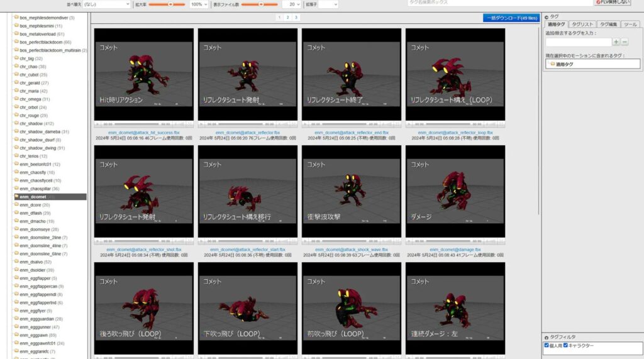Click the enm_eggpawn folder icon
The image size is (644, 359).
16,335
